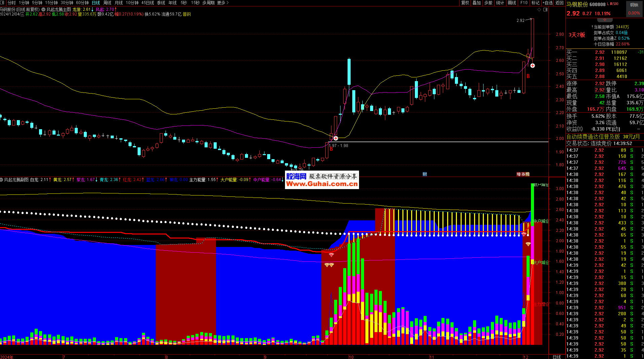Click the 财 finance marker on chart

425,174
